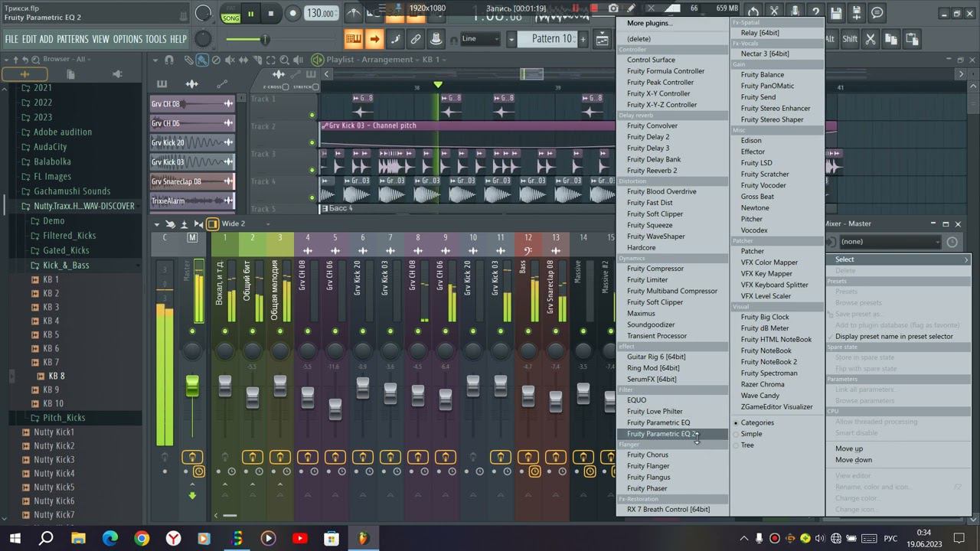Select the Tree view radio option
Screen dimensions: 980x551
pos(743,445)
